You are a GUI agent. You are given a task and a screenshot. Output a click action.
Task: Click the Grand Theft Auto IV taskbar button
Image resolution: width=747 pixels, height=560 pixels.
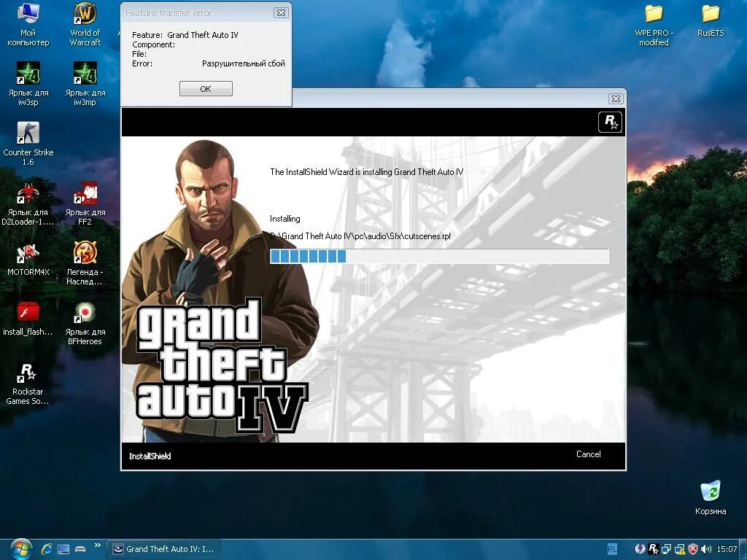pyautogui.click(x=163, y=549)
